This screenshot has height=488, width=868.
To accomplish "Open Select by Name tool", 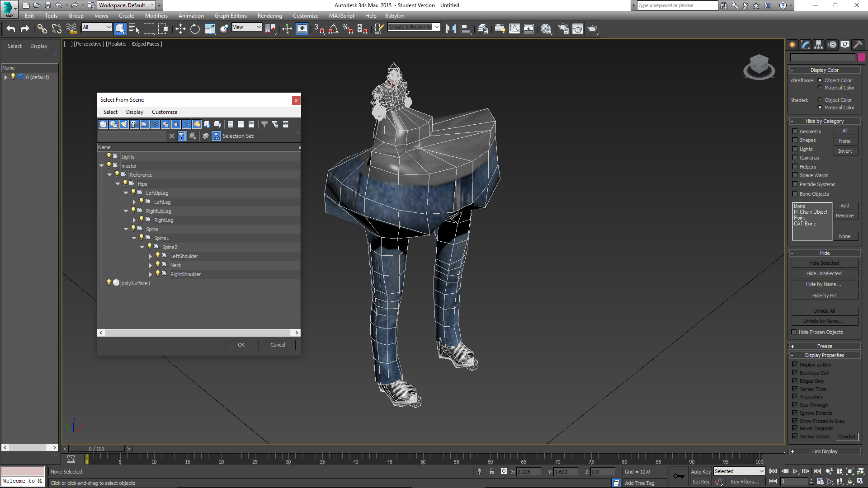I will [x=134, y=29].
